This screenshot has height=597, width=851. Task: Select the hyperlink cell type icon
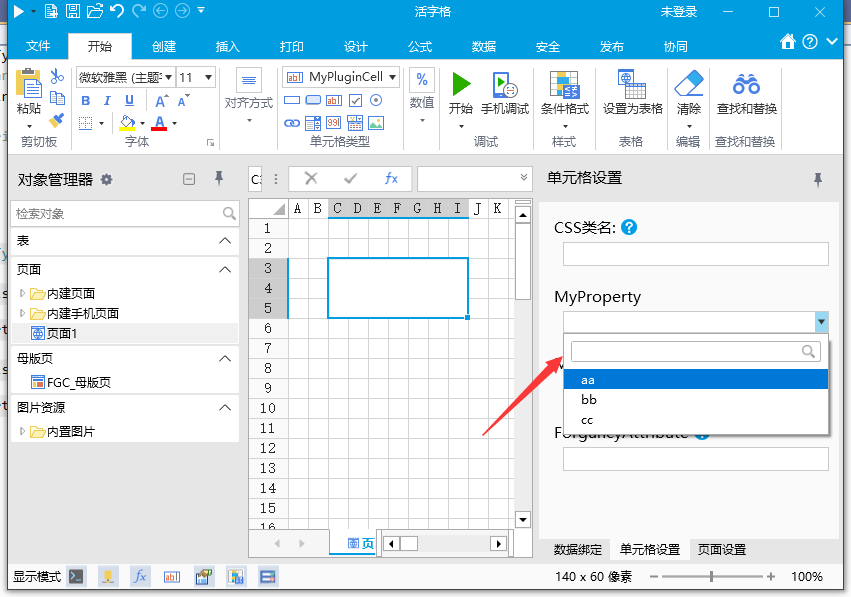pos(292,123)
